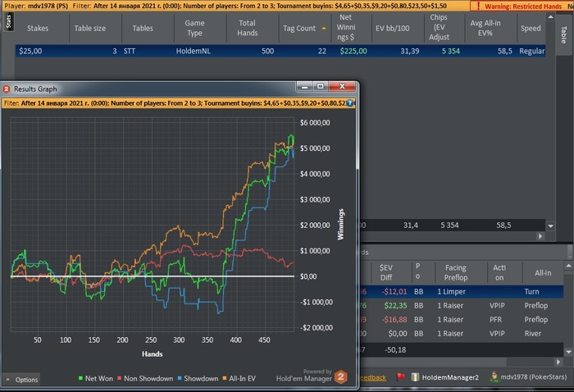574x392 pixels.
Task: Sort by the Tag Count column header
Action: [299, 28]
